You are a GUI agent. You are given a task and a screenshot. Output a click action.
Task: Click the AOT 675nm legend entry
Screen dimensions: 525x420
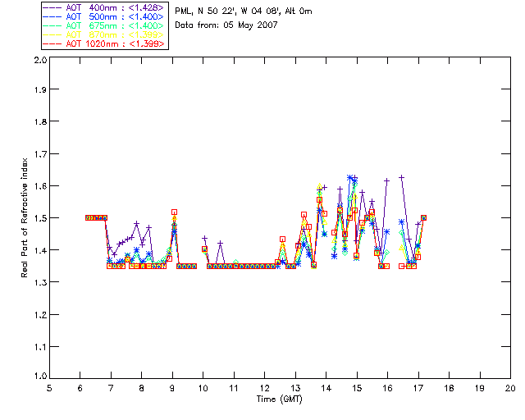pos(104,25)
